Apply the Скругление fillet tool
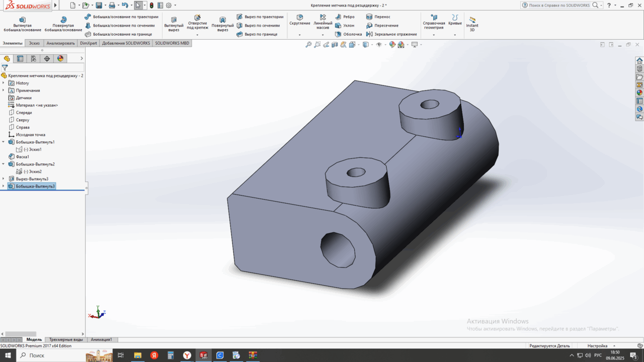The height and width of the screenshot is (362, 644). tap(300, 20)
